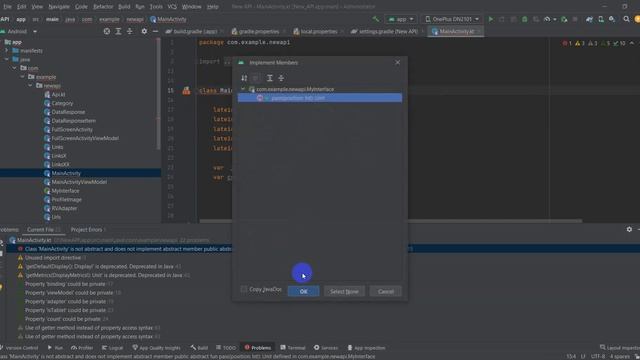Image resolution: width=640 pixels, height=360 pixels.
Task: Click the error bulb icon at line 15
Action: 186,91
